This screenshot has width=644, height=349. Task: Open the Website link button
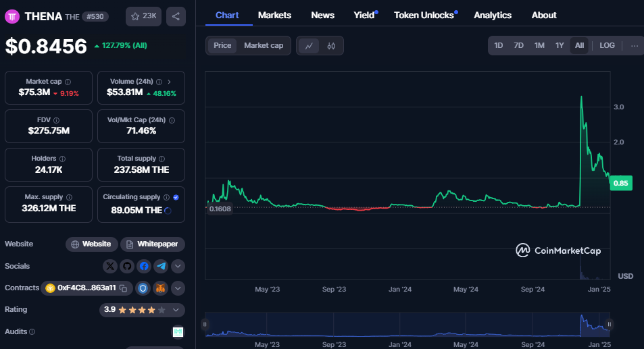92,244
